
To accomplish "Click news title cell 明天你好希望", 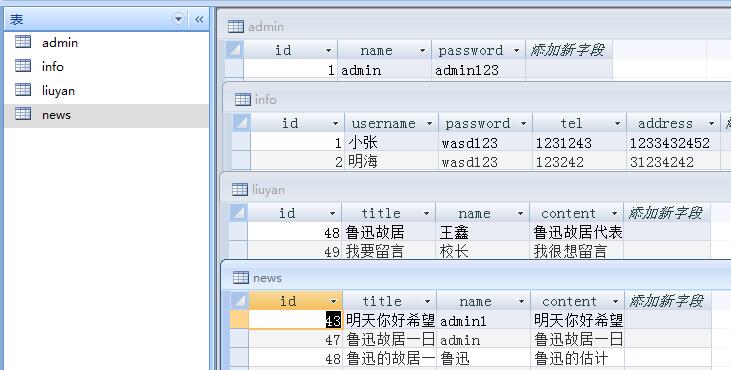I will (390, 320).
